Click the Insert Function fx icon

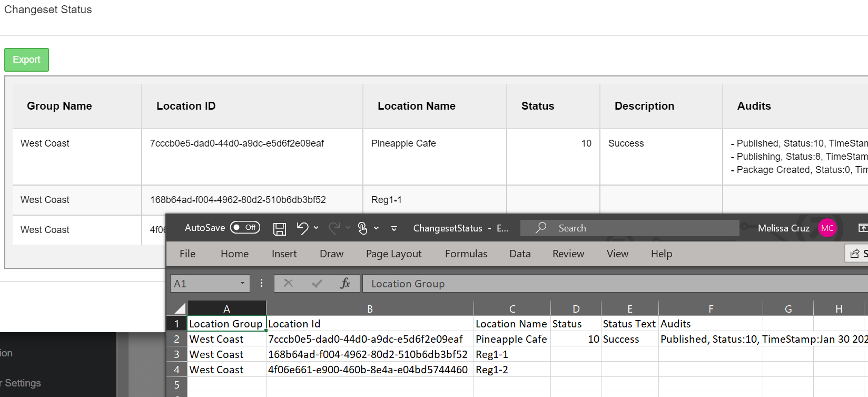[345, 284]
